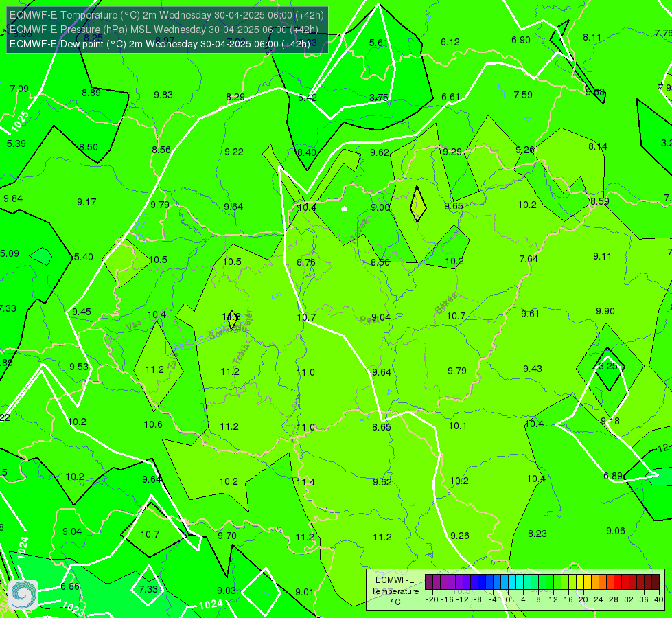Click the pure red legend swatch at 28
The height and width of the screenshot is (618, 672).
(x=618, y=582)
